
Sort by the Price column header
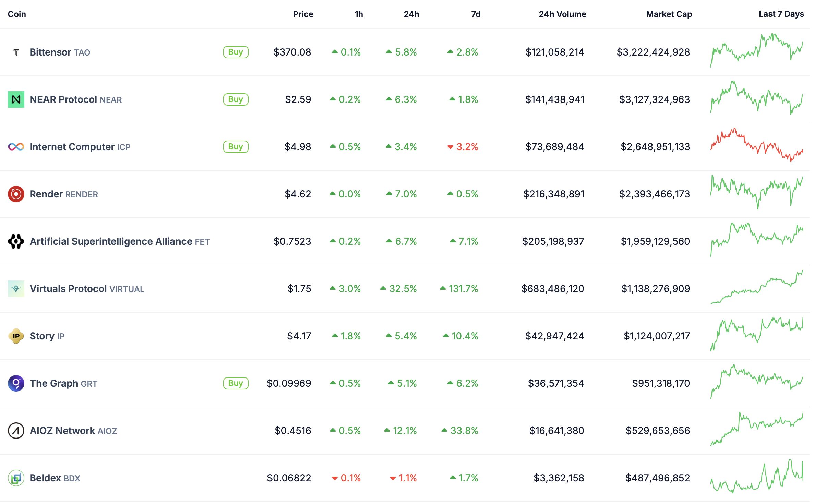pos(303,14)
